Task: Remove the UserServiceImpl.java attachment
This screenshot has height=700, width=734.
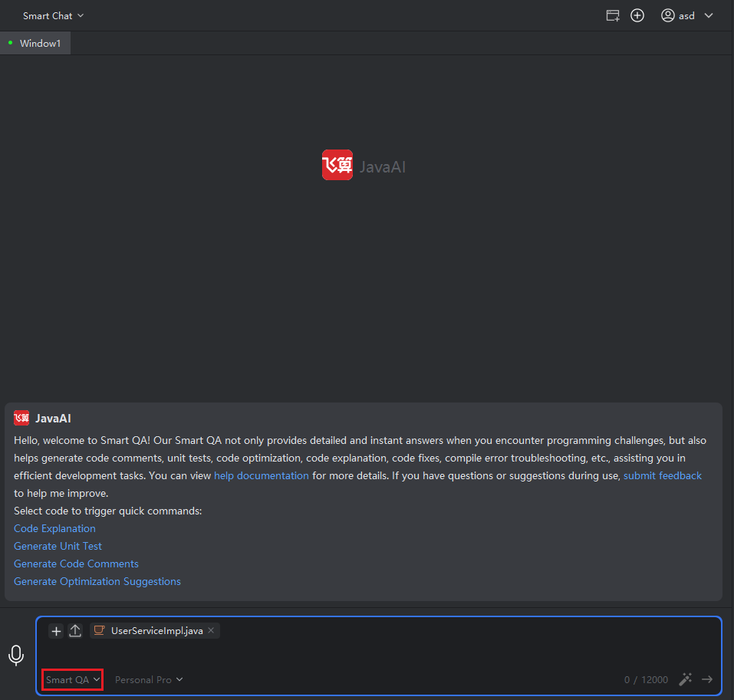Action: (x=211, y=630)
